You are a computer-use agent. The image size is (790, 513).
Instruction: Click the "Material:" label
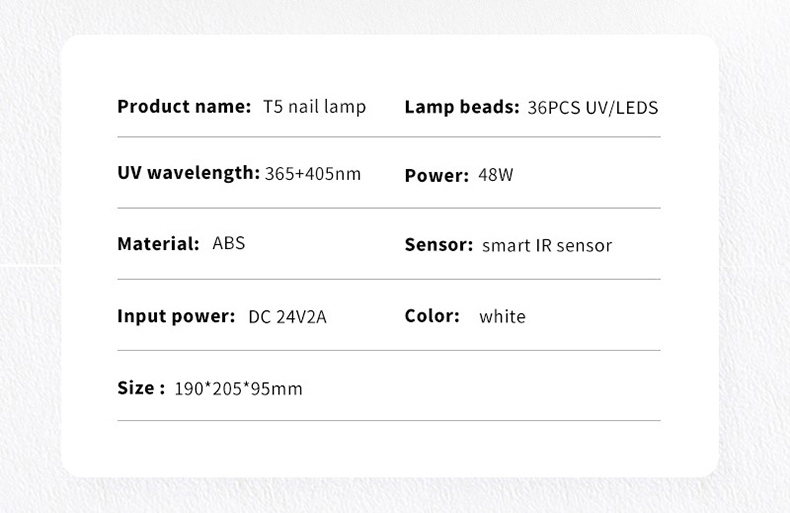tap(158, 244)
